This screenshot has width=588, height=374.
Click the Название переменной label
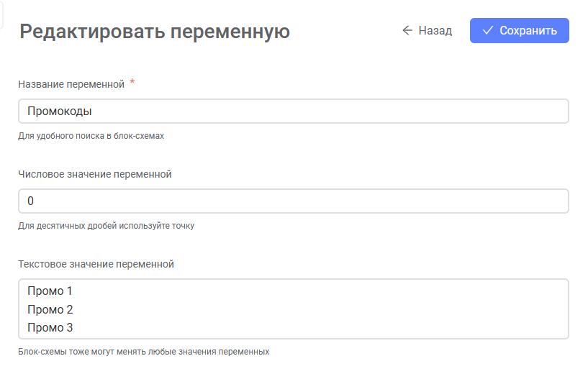(x=71, y=84)
